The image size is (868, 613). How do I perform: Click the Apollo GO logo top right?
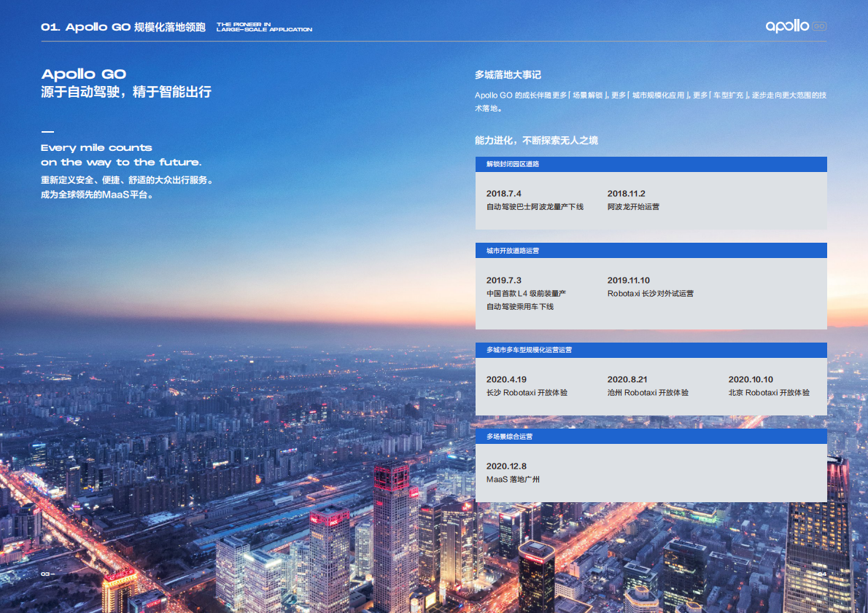click(x=796, y=26)
